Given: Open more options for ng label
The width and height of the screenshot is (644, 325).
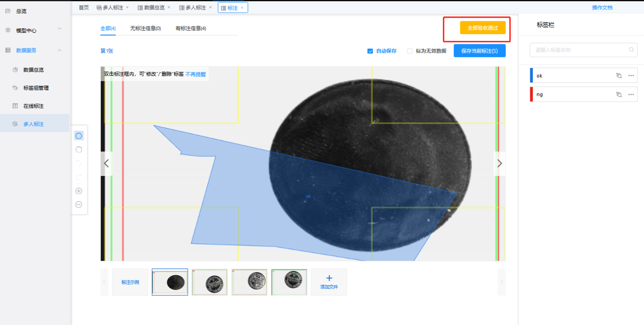Looking at the screenshot, I should [x=631, y=94].
